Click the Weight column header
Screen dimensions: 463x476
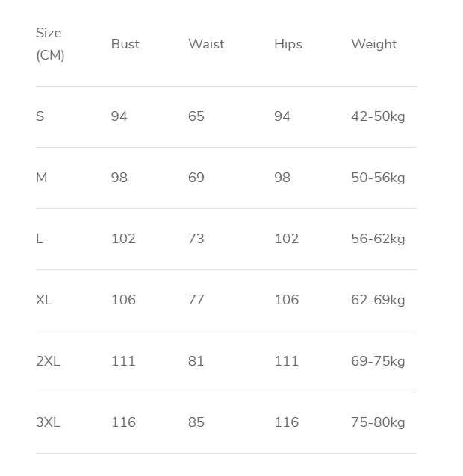coord(373,44)
